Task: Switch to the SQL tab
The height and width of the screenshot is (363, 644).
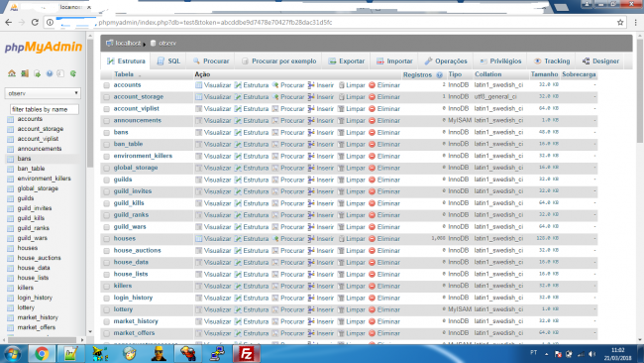Action: [x=168, y=61]
